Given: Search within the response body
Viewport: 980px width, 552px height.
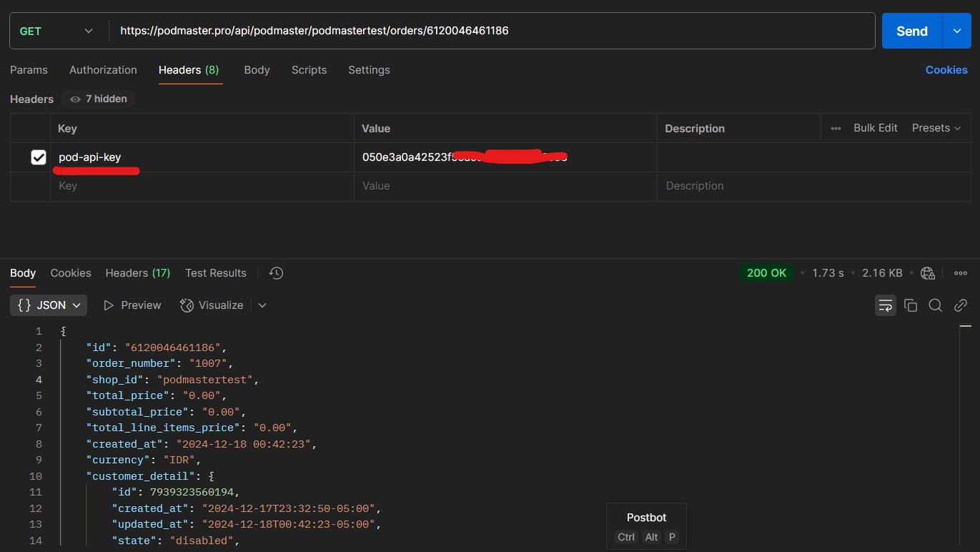Looking at the screenshot, I should 935,305.
